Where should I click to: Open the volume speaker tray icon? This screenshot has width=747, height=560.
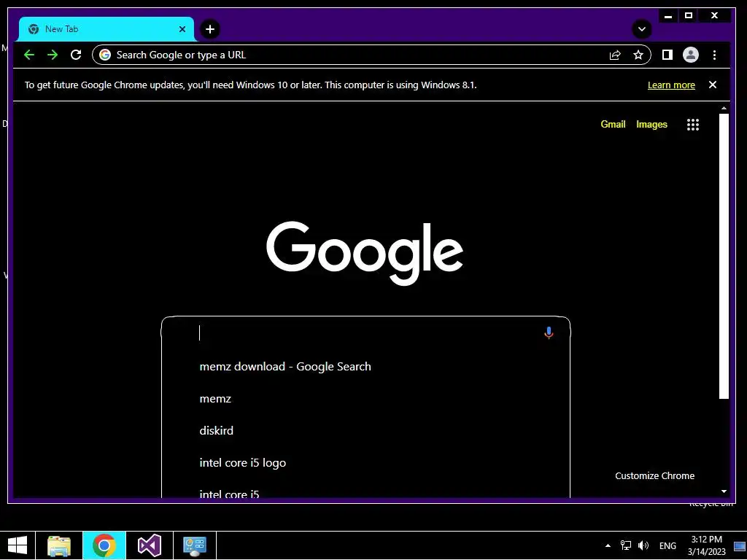[643, 545]
